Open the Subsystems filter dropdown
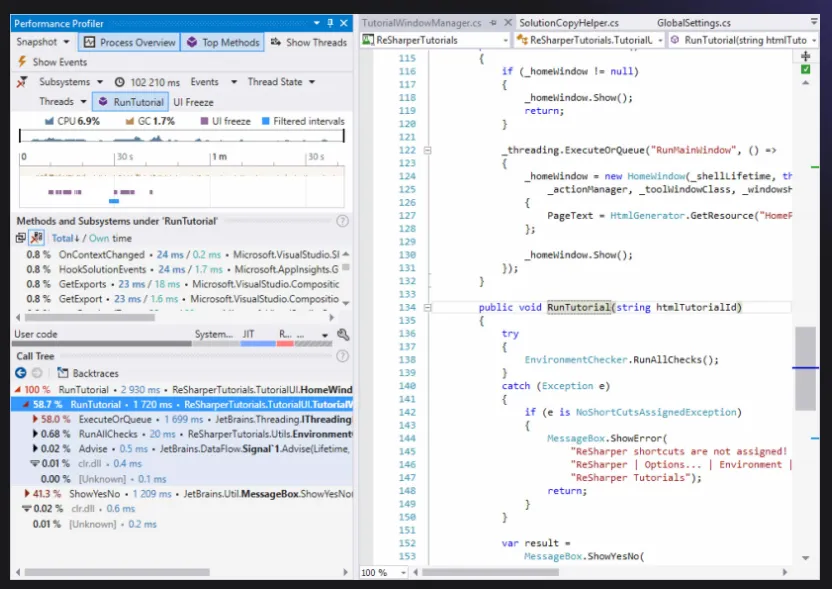The image size is (832, 589). pos(71,82)
